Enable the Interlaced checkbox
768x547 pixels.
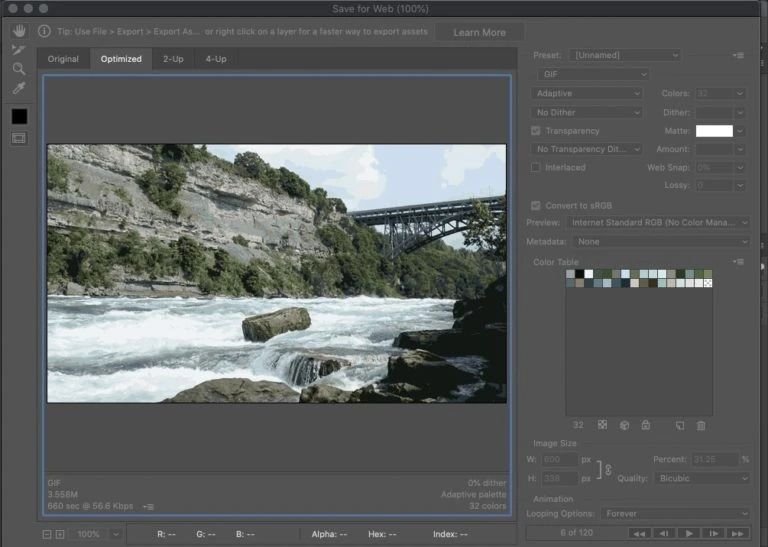point(536,167)
